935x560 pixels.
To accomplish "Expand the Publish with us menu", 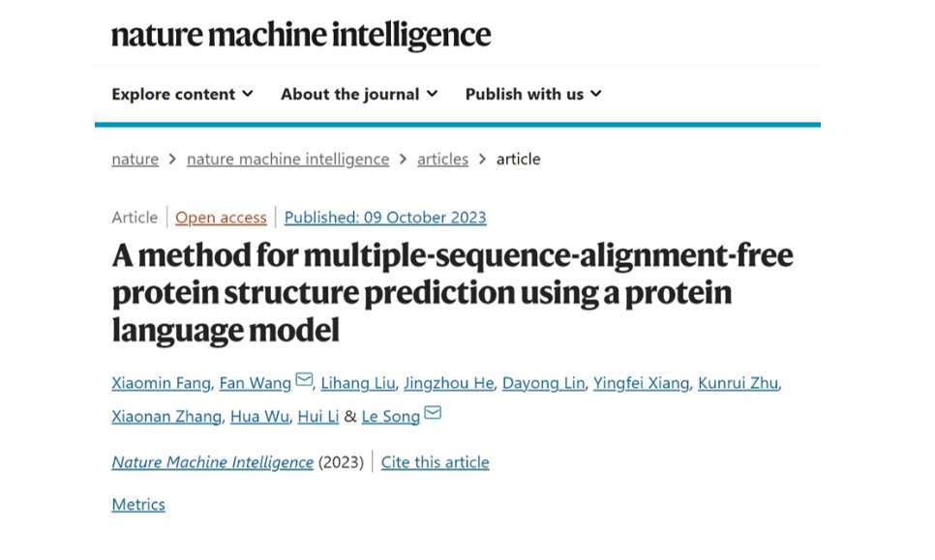I will click(533, 94).
